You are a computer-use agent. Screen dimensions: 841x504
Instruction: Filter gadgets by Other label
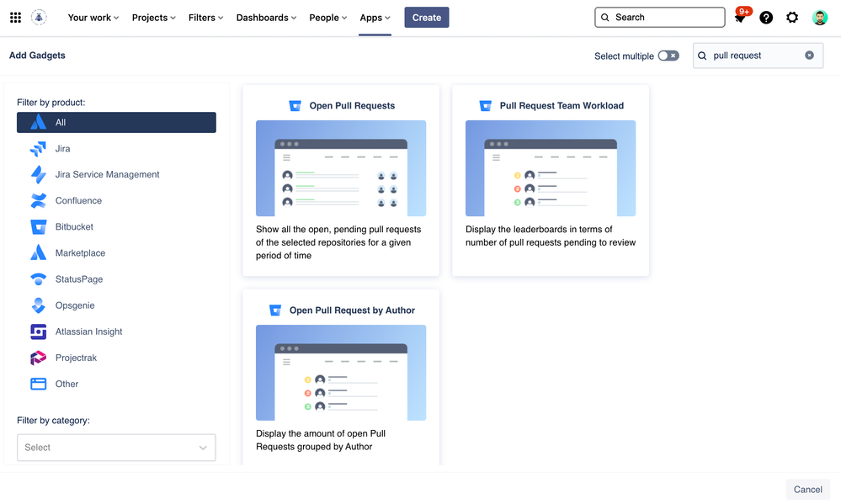pyautogui.click(x=67, y=384)
